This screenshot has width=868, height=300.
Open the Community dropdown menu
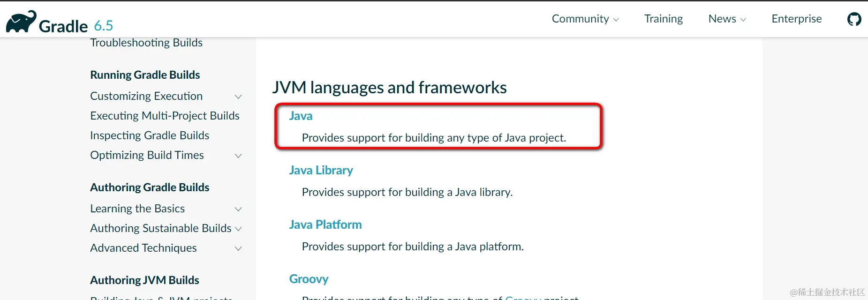(585, 19)
